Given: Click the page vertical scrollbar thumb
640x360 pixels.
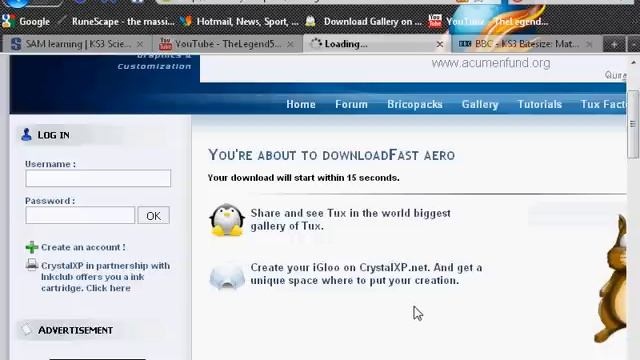Looking at the screenshot, I should click(633, 124).
